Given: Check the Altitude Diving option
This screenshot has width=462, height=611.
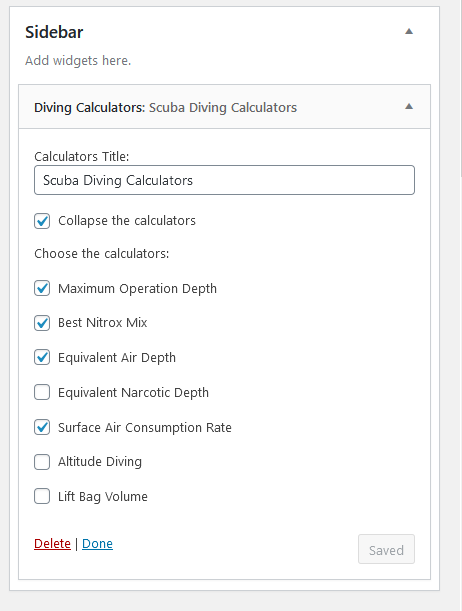Looking at the screenshot, I should click(42, 462).
